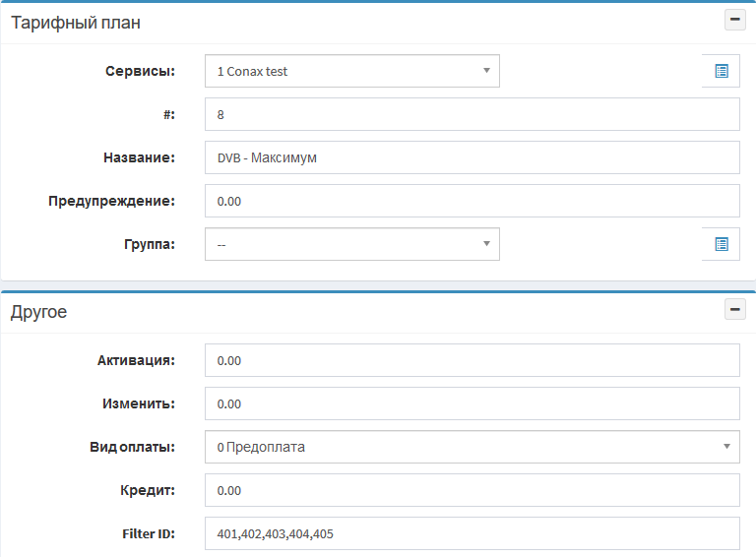Collapse the Тарифный план panel
This screenshot has width=756, height=557.
point(734,21)
